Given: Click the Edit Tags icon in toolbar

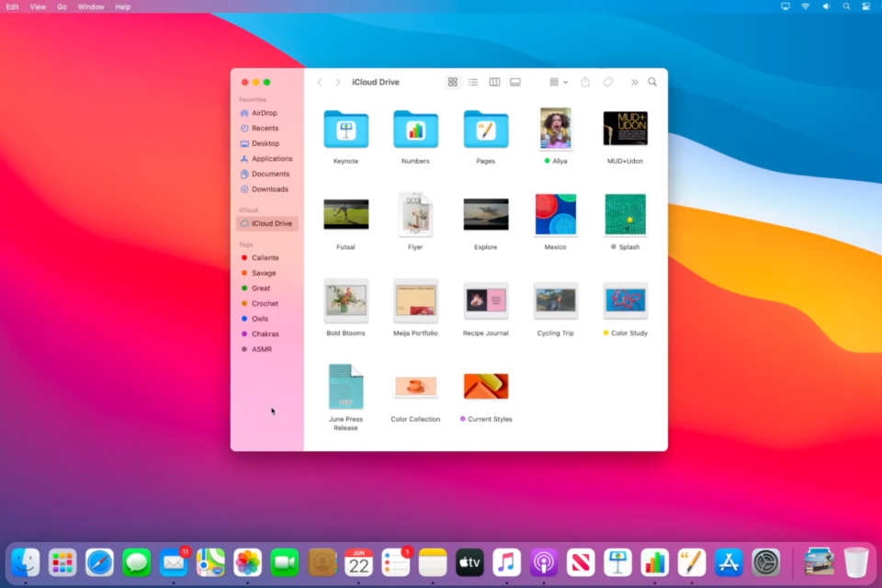Looking at the screenshot, I should pos(607,82).
